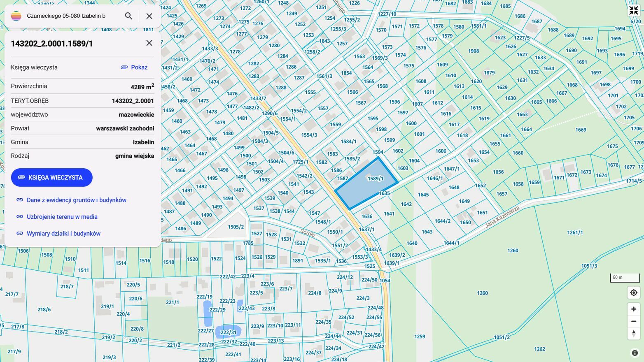The width and height of the screenshot is (644, 362).
Task: Close the parcel 1589/1 details panel
Action: click(149, 43)
